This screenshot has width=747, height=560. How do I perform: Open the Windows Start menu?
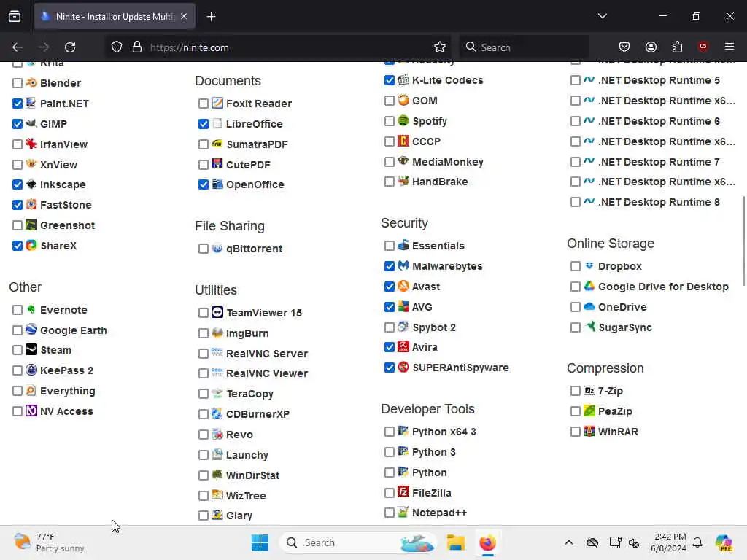(260, 542)
